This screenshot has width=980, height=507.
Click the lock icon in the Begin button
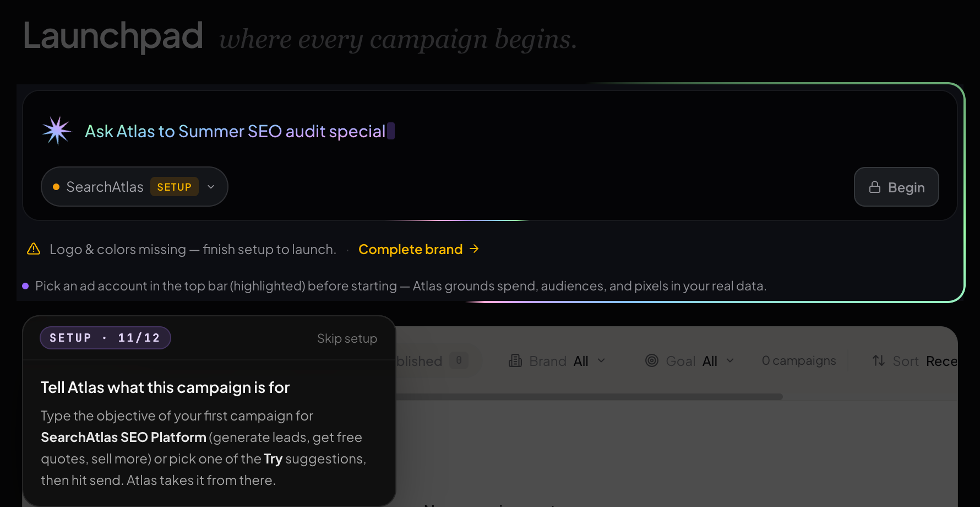click(875, 187)
